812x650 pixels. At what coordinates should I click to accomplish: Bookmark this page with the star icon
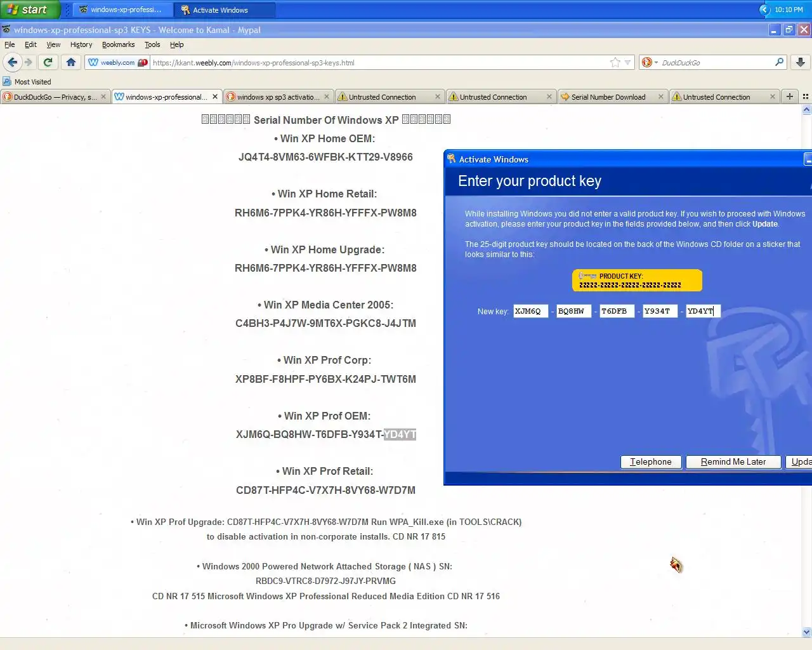click(x=615, y=62)
